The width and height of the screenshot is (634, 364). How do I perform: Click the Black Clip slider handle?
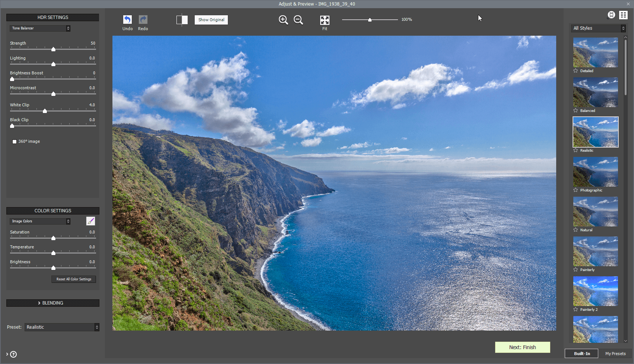12,126
